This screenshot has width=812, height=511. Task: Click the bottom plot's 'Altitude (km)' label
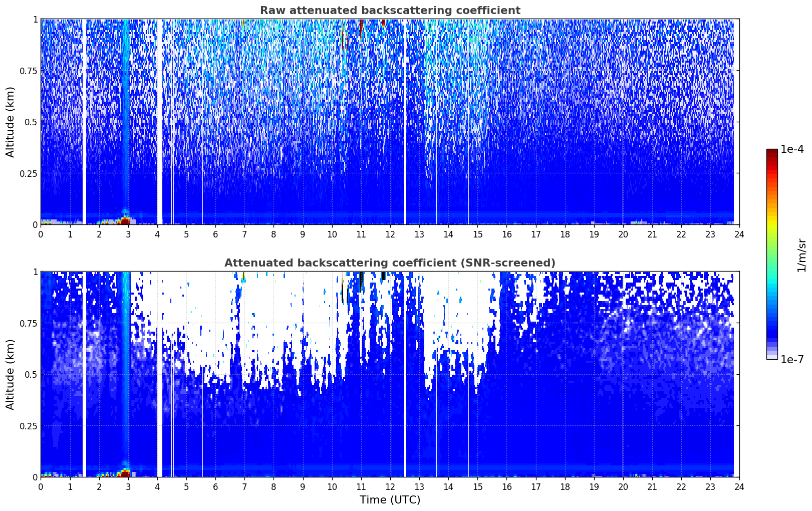[x=11, y=374]
